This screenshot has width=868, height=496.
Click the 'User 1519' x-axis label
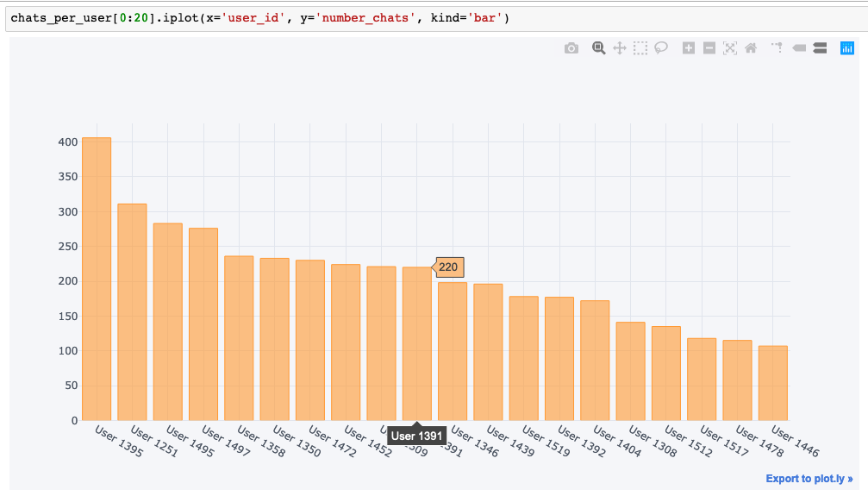pos(546,441)
